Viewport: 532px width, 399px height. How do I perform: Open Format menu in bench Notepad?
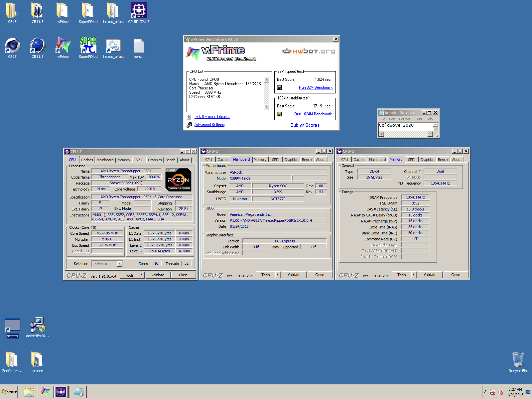point(405,119)
